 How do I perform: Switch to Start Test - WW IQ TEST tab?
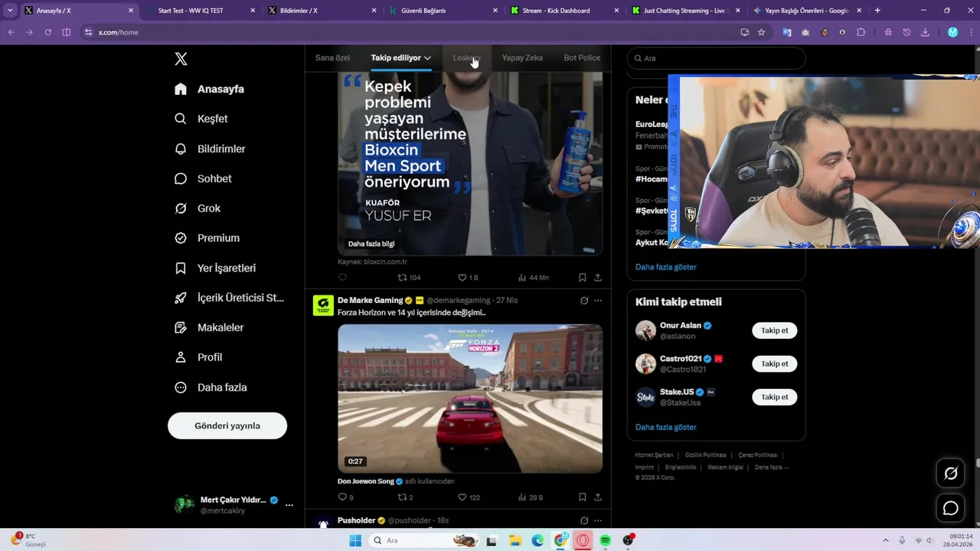pyautogui.click(x=199, y=11)
